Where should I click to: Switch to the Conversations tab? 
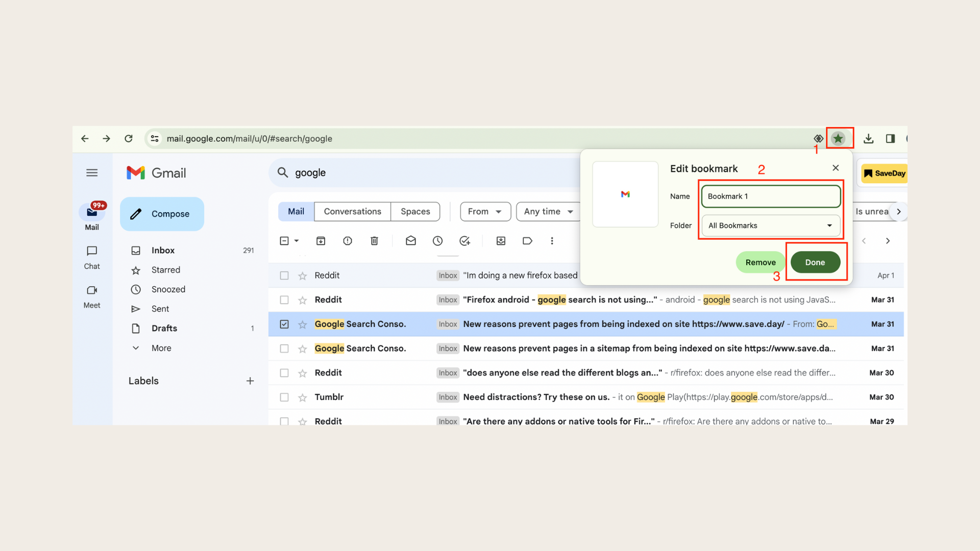pos(352,212)
